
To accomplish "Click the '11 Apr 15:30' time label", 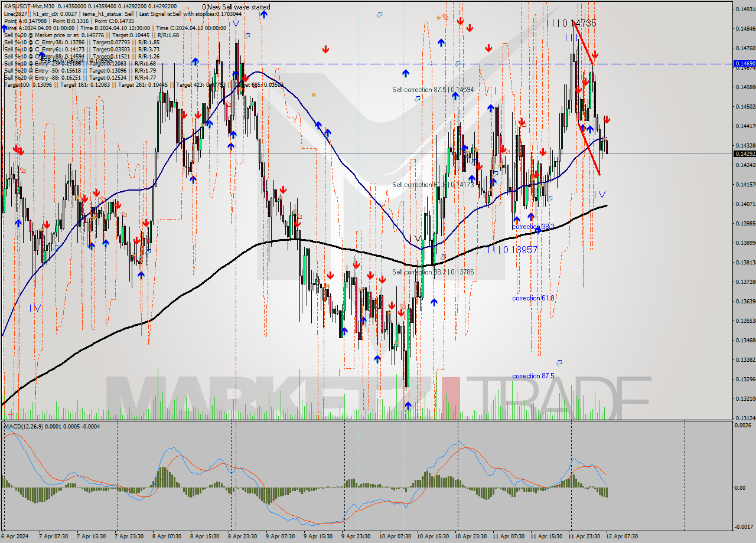I will coord(546,537).
